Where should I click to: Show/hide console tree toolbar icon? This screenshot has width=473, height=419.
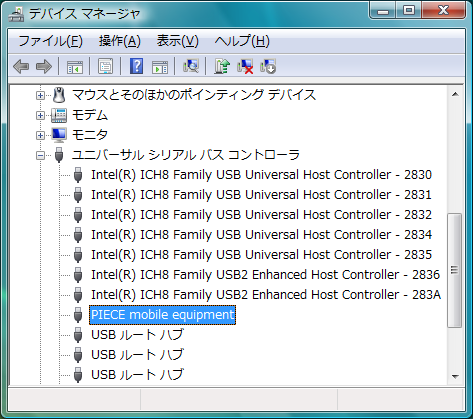click(x=75, y=66)
